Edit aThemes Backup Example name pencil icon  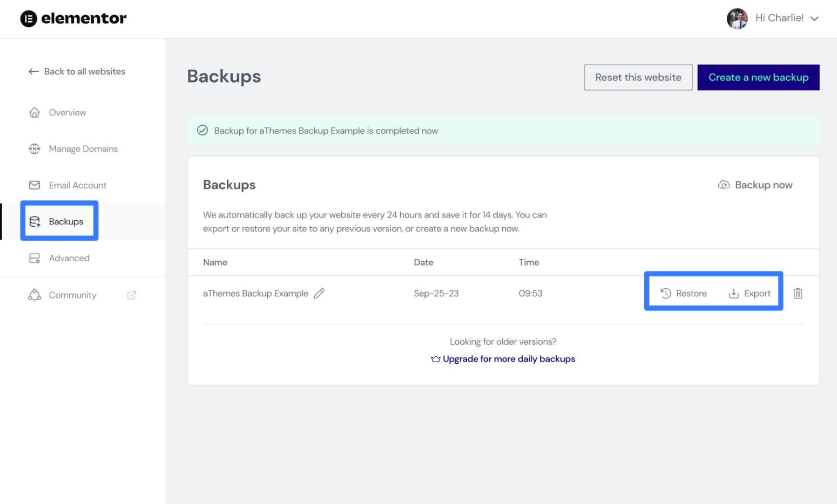click(319, 293)
